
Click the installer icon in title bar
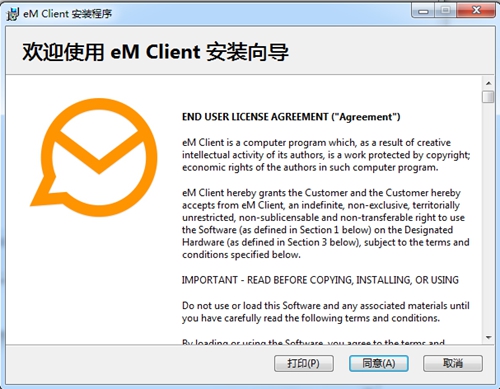(x=13, y=14)
